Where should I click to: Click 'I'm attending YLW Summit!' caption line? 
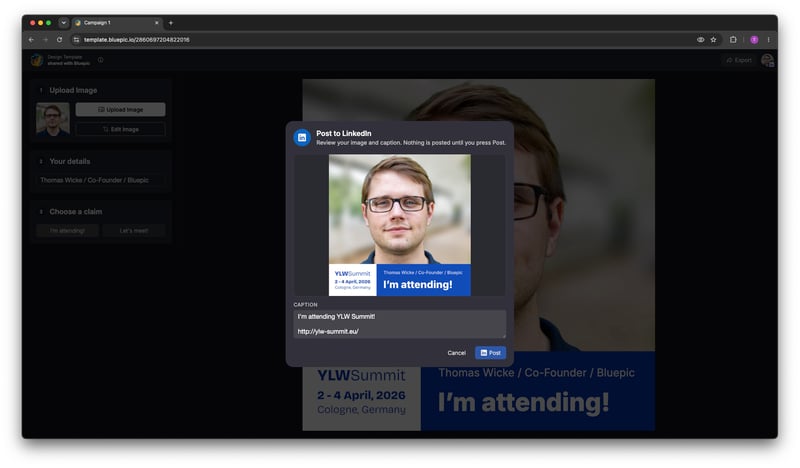(336, 316)
